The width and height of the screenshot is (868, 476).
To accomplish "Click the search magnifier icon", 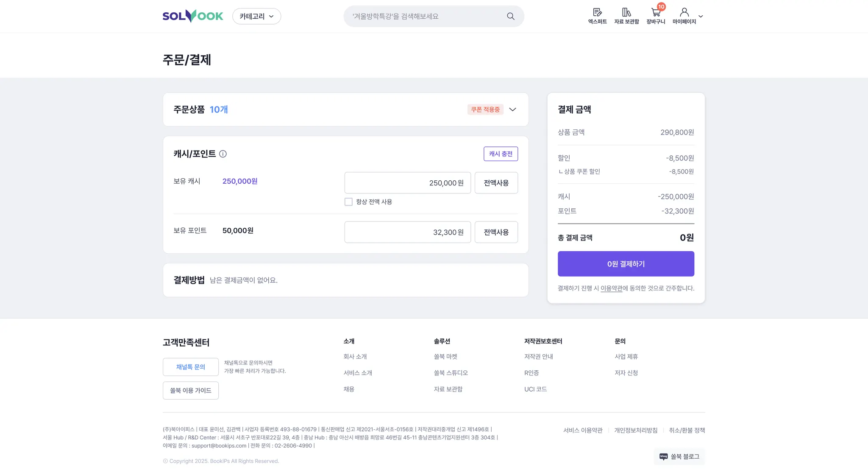I will tap(510, 16).
